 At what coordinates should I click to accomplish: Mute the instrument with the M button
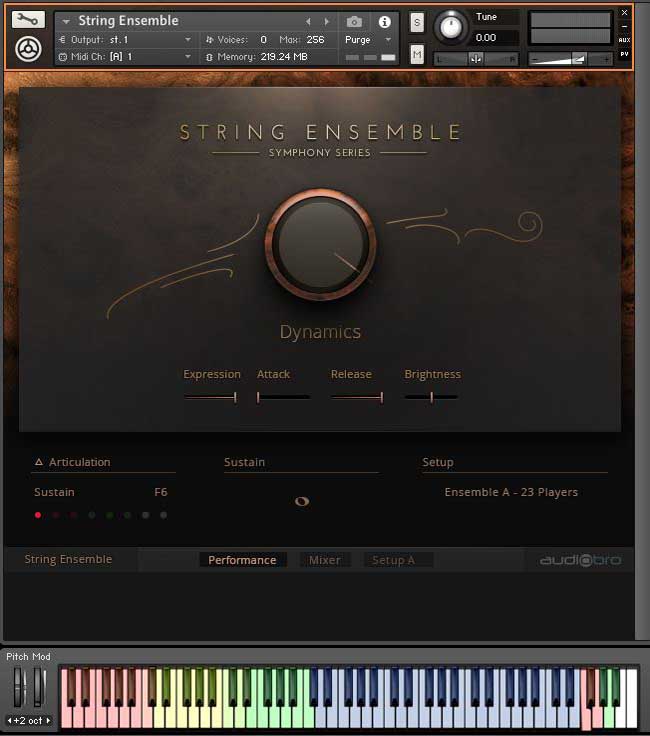pos(417,54)
